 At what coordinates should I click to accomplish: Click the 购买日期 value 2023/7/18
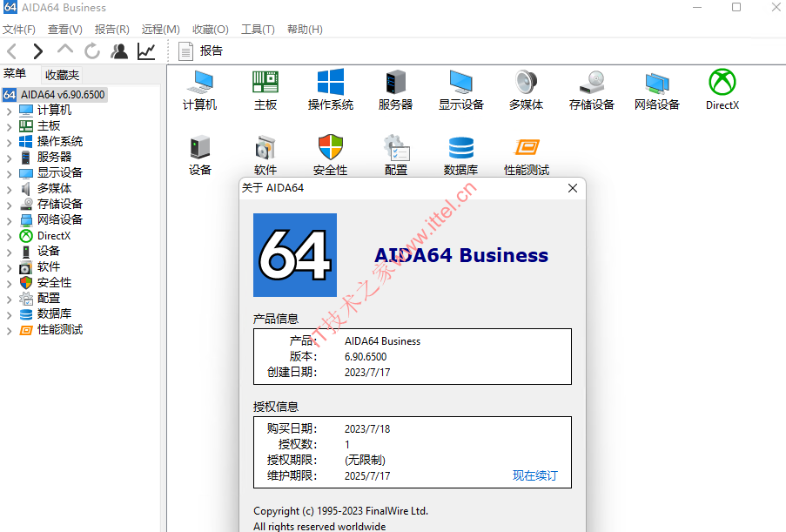[x=367, y=429]
